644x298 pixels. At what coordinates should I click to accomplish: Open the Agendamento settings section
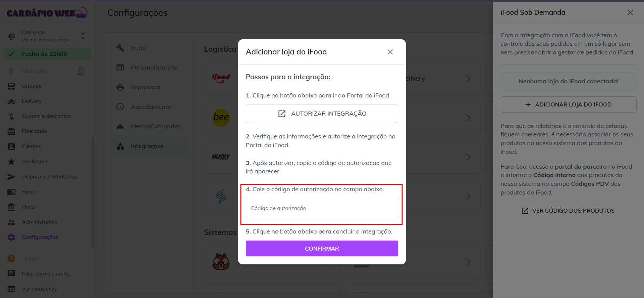pos(151,107)
